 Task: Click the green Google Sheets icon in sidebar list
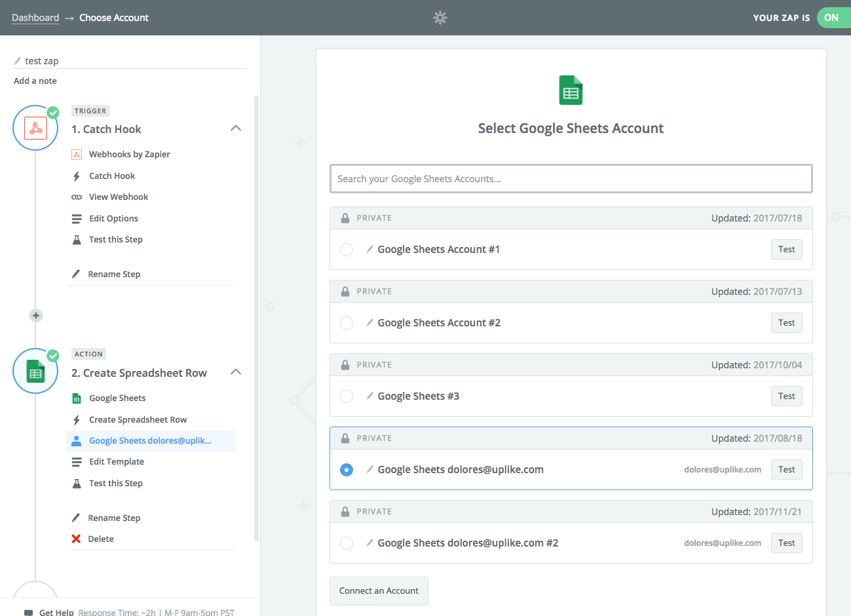pyautogui.click(x=77, y=398)
